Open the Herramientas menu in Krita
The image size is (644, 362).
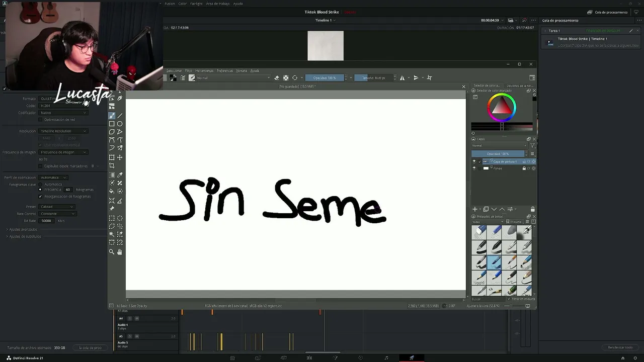coord(204,70)
